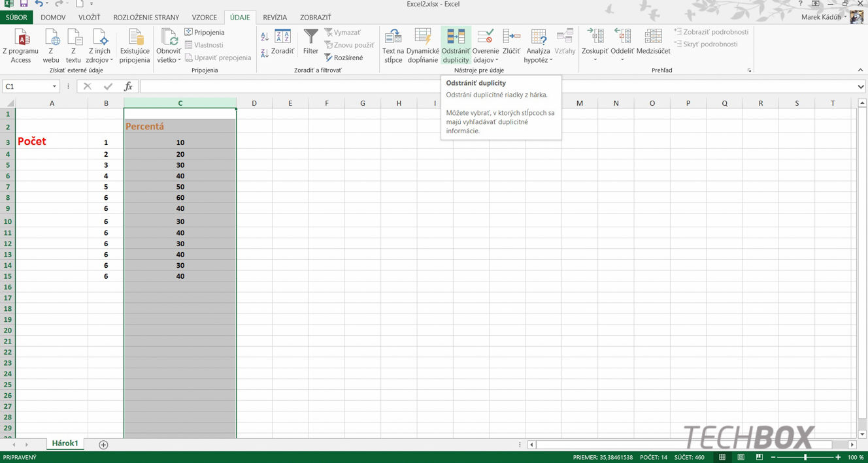Switch to VLOŽIŤ tab

[89, 18]
